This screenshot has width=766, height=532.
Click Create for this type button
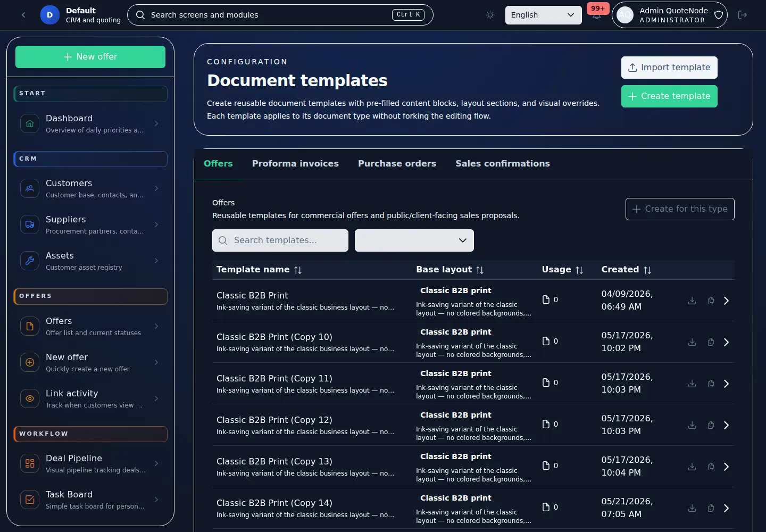(680, 209)
